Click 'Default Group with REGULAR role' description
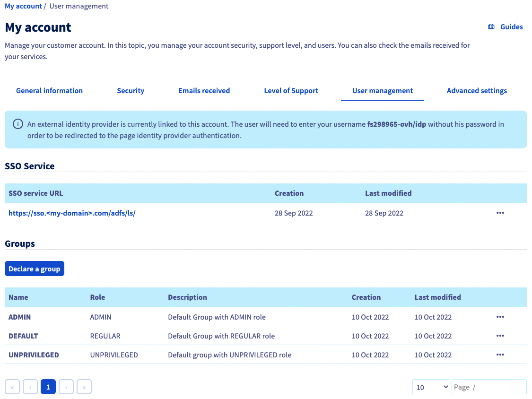 (x=221, y=336)
